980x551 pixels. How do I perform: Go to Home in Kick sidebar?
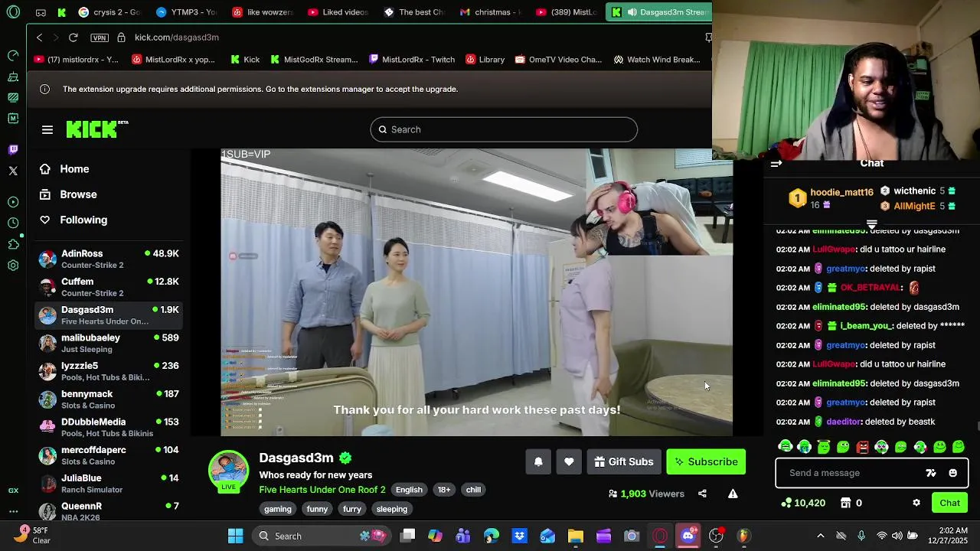74,169
